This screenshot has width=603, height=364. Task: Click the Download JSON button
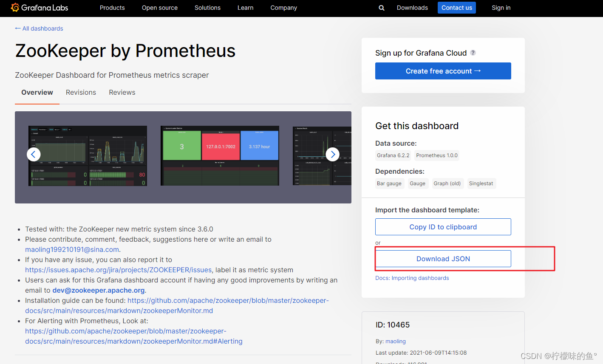(443, 259)
